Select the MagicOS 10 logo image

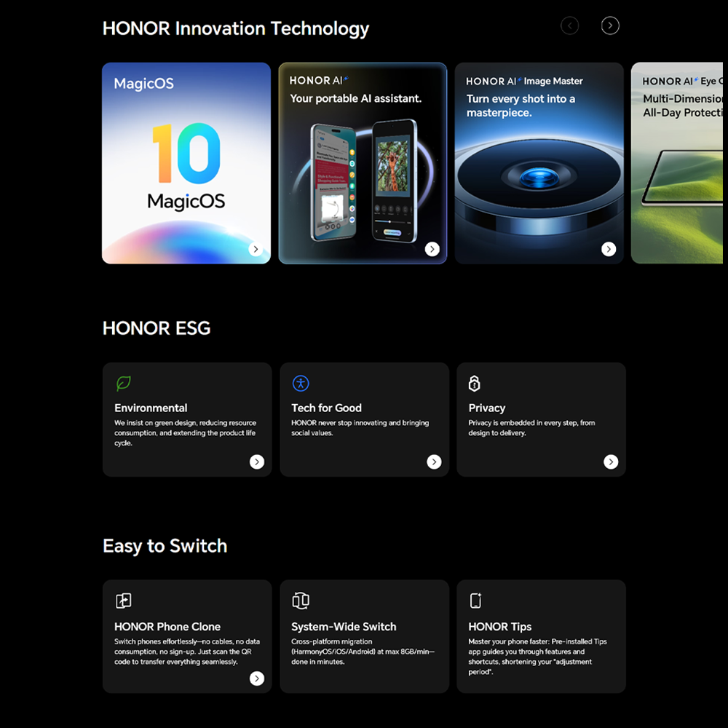(186, 166)
